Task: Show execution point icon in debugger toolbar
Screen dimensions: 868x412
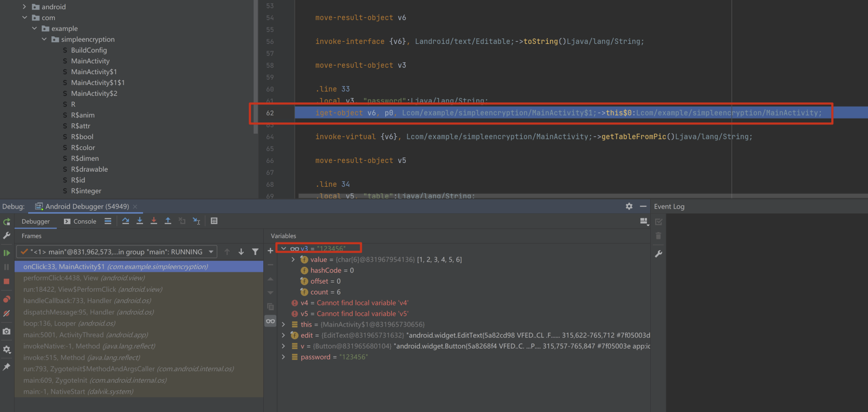Action: click(x=108, y=221)
